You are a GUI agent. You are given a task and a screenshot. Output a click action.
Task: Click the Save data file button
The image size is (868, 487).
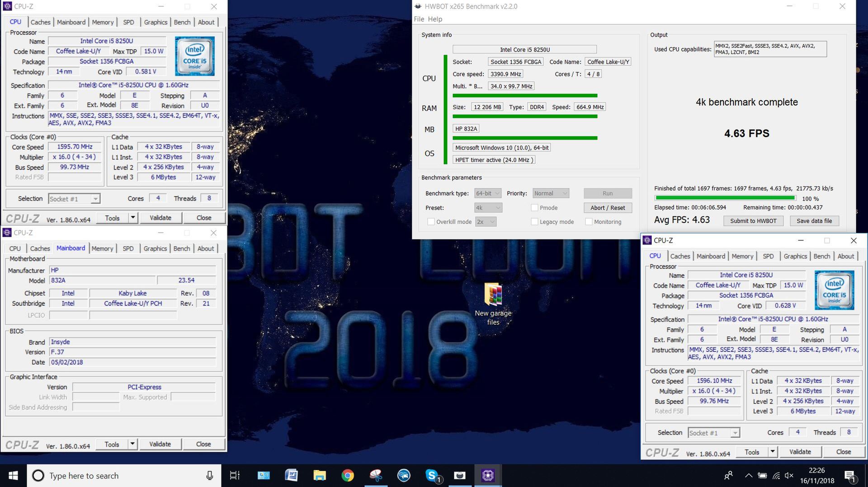814,221
